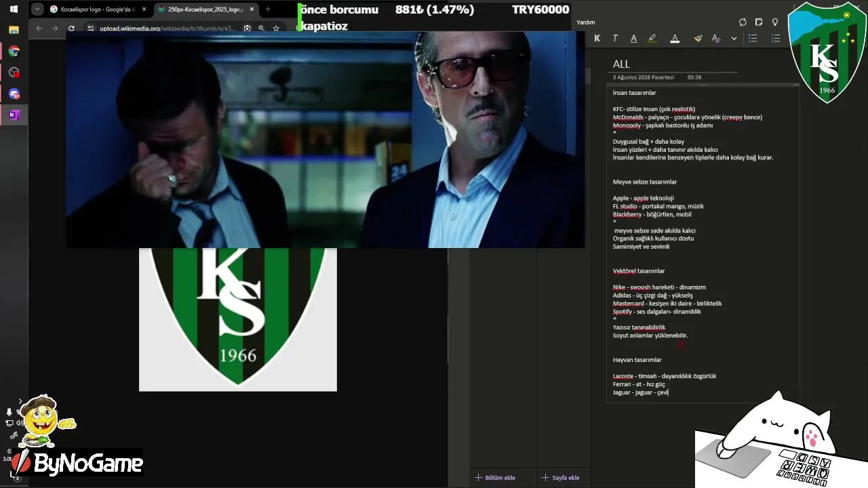Screen dimensions: 868x488
Task: Go back in Chrome
Action: pyautogui.click(x=39, y=28)
